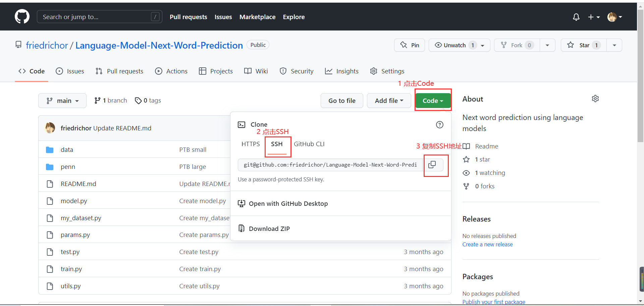
Task: Open the data folder
Action: tap(67, 150)
